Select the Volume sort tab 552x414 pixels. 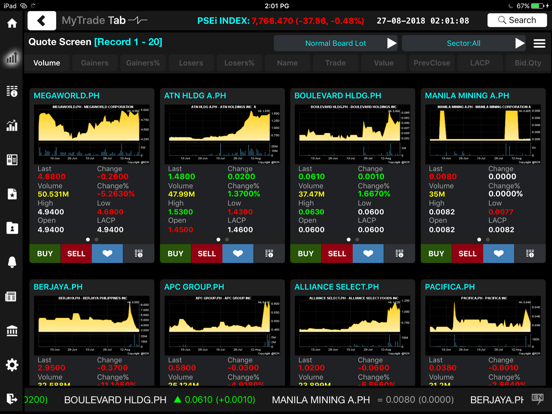tap(46, 63)
